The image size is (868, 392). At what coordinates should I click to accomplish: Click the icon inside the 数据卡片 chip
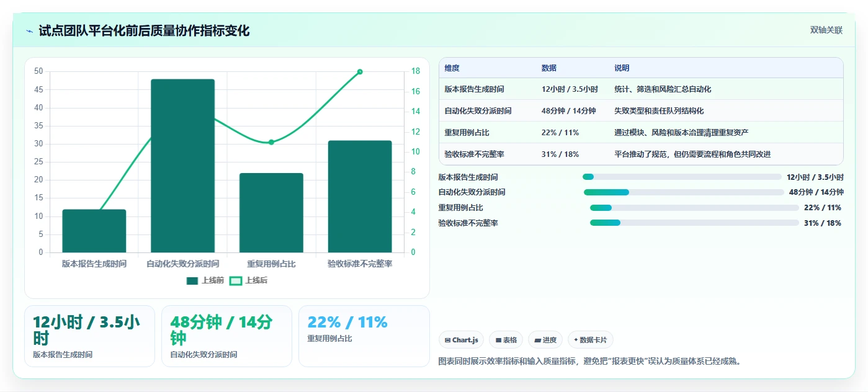(x=576, y=341)
